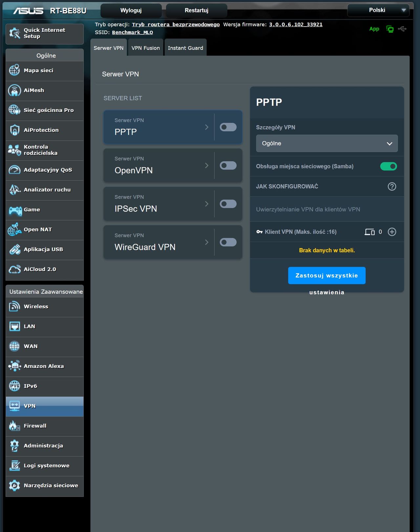Click the 'JAK SKONFIGUROWAĆ' label
Image resolution: width=420 pixels, height=532 pixels.
pos(287,186)
